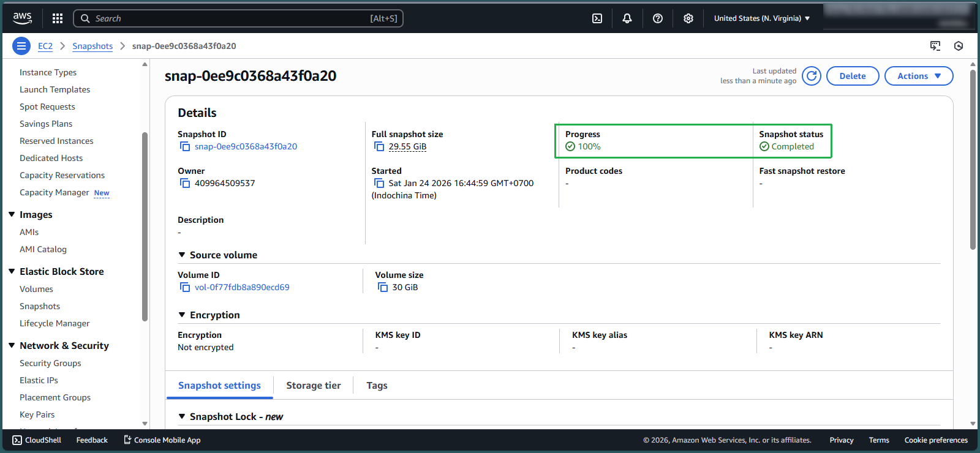Open Dedicated Hosts in sidebar

[x=51, y=158]
